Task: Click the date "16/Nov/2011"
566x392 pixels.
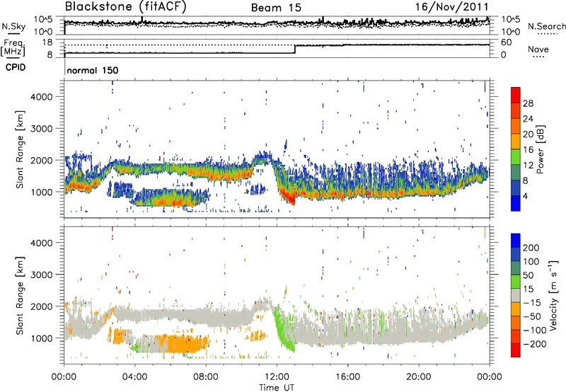Action: pyautogui.click(x=451, y=7)
